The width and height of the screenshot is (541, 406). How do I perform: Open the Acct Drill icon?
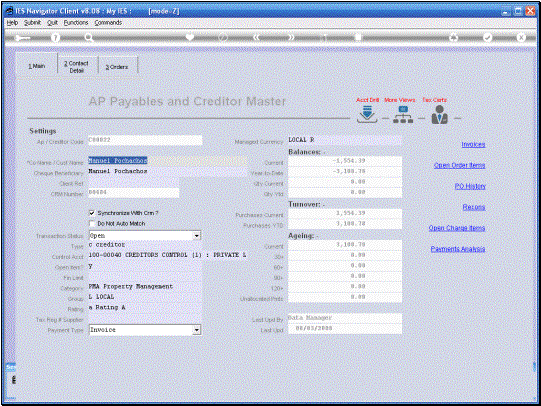pos(367,114)
